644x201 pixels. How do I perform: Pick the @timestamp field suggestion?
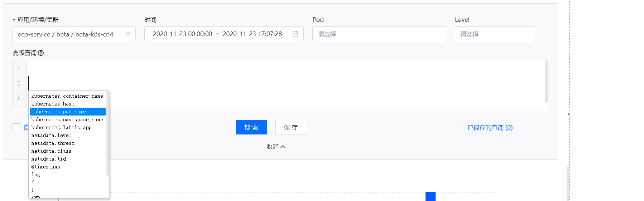click(x=45, y=167)
